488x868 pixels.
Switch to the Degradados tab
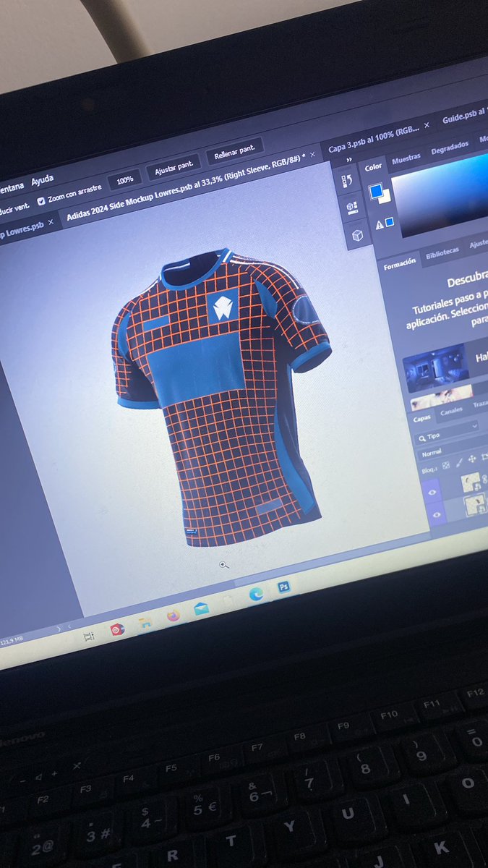coord(448,148)
